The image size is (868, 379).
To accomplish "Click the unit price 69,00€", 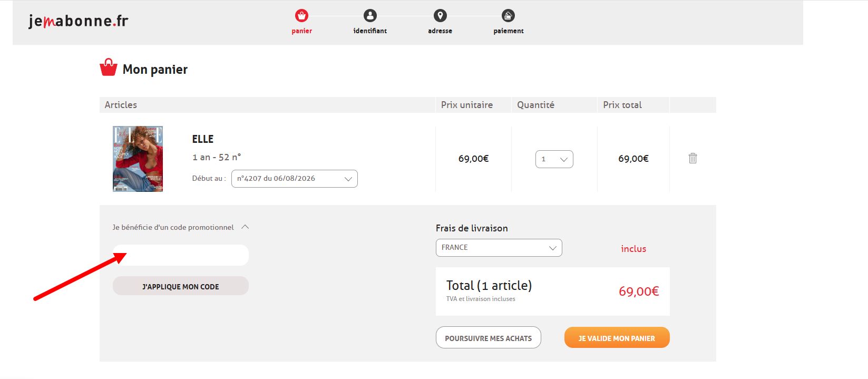I will click(x=473, y=159).
